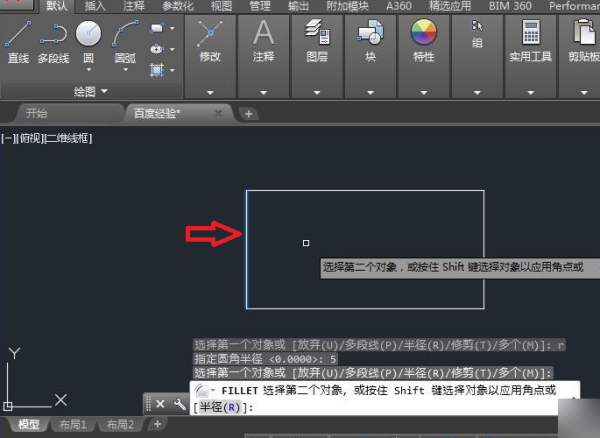Switch to the 布局2 layout tab
Image resolution: width=600 pixels, height=438 pixels.
pos(120,424)
